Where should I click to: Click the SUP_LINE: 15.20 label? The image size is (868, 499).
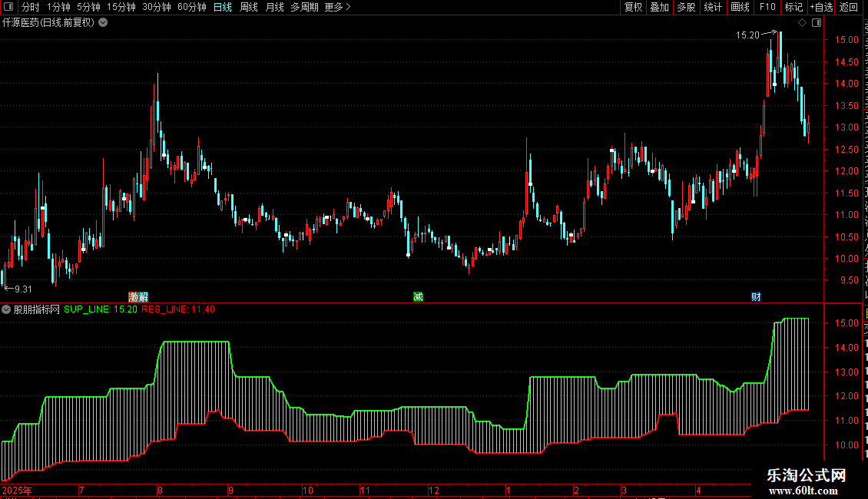click(x=100, y=309)
